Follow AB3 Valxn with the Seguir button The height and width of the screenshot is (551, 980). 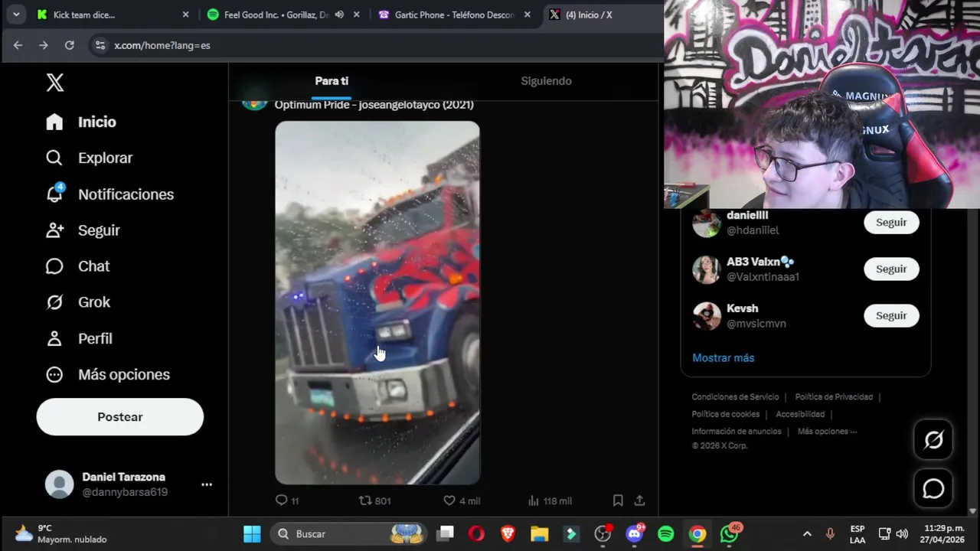tap(891, 269)
